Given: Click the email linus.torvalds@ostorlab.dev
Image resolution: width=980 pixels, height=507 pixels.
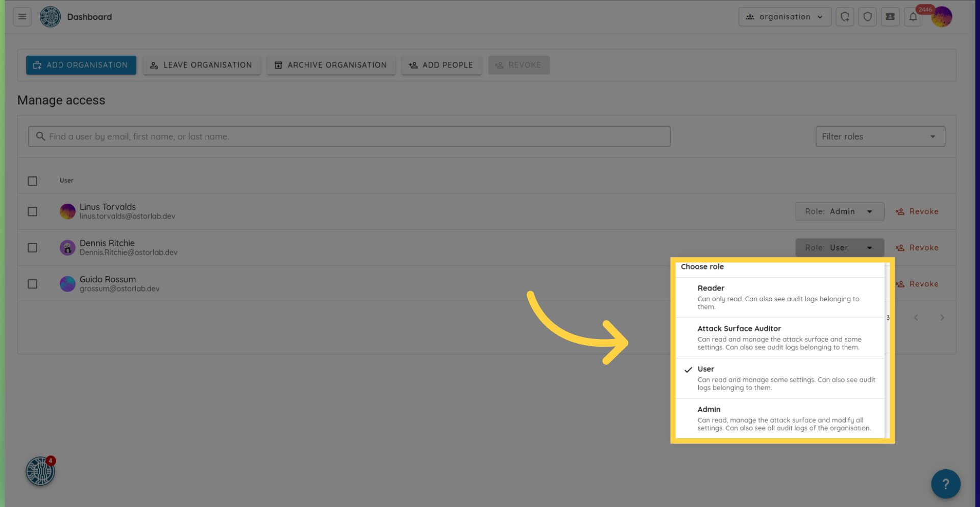Looking at the screenshot, I should tap(127, 216).
